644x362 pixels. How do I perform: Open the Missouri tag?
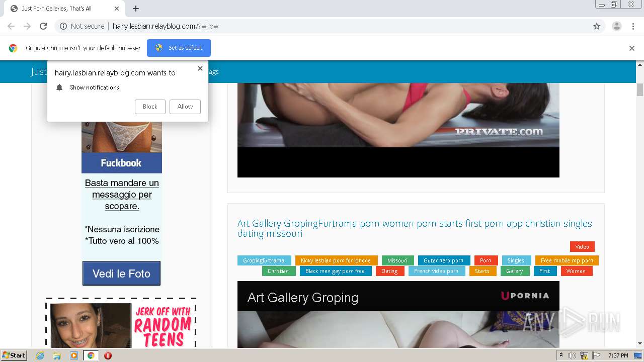pyautogui.click(x=397, y=260)
